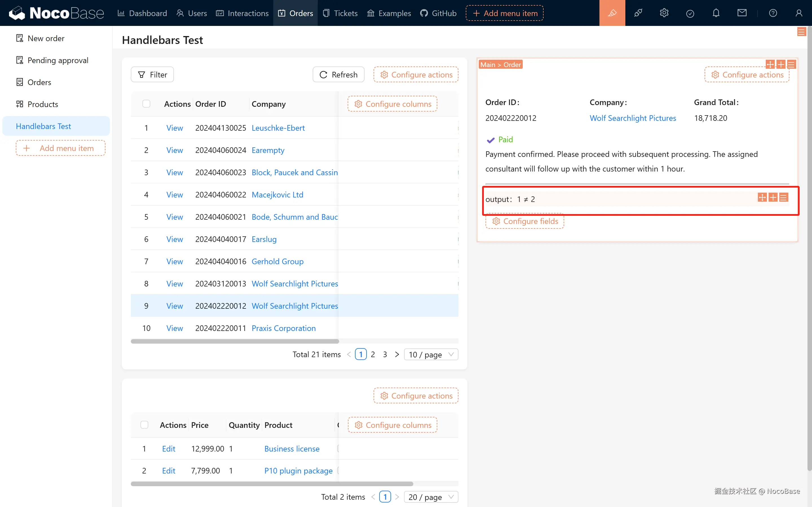812x507 pixels.
Task: Click the Refresh button
Action: (x=338, y=74)
